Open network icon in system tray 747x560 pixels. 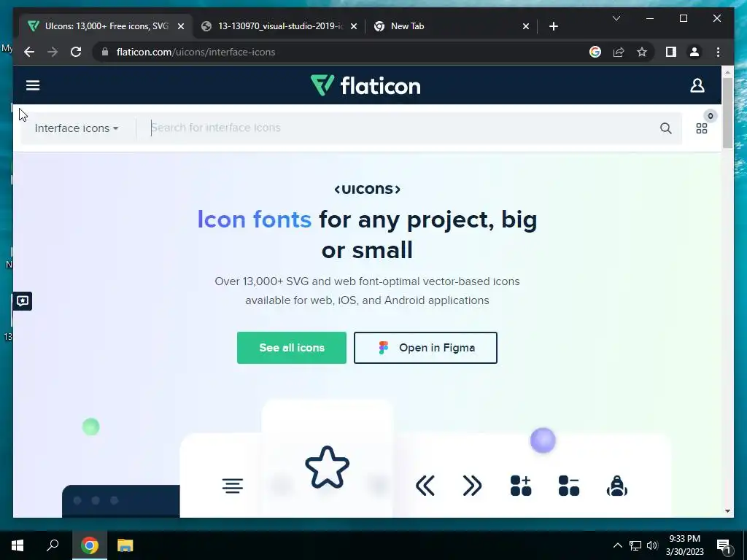tap(635, 545)
